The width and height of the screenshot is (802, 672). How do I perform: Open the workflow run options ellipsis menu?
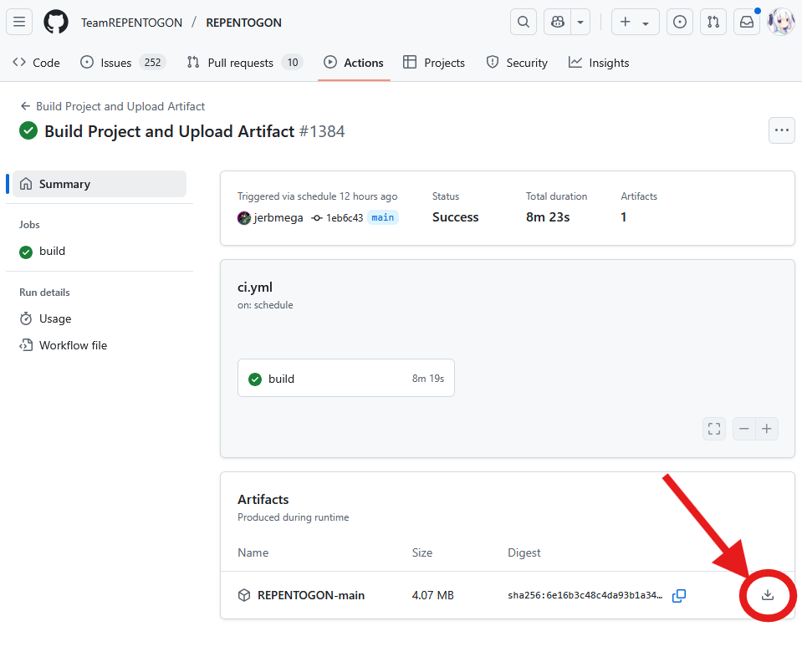click(782, 130)
